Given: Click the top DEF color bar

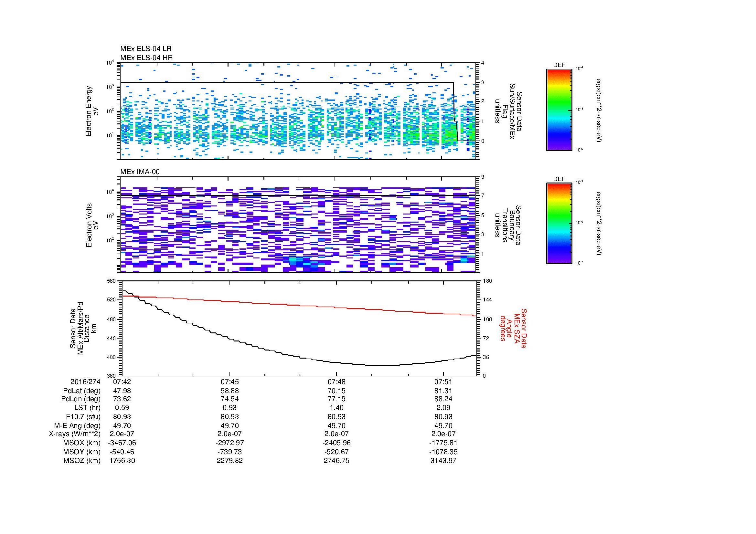Looking at the screenshot, I should click(x=559, y=110).
